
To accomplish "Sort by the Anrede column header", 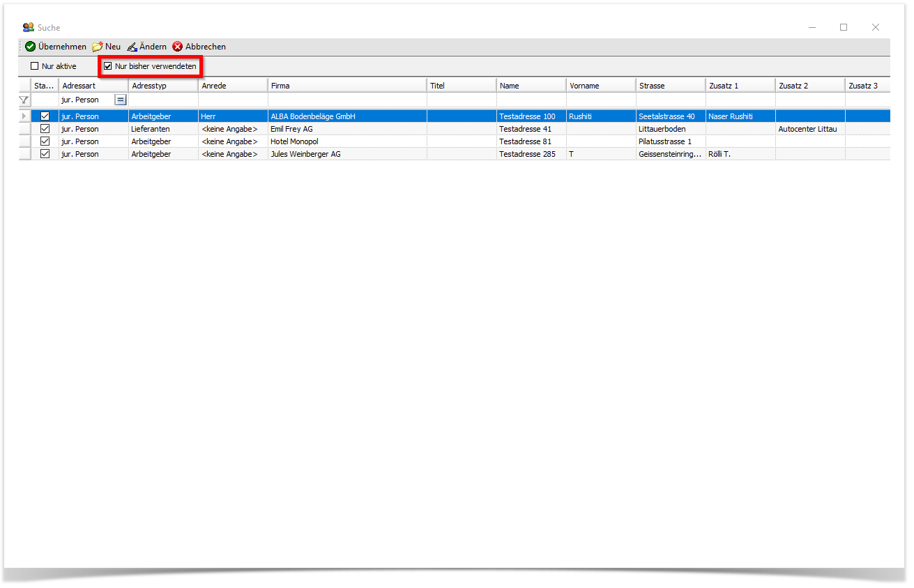I will 234,86.
